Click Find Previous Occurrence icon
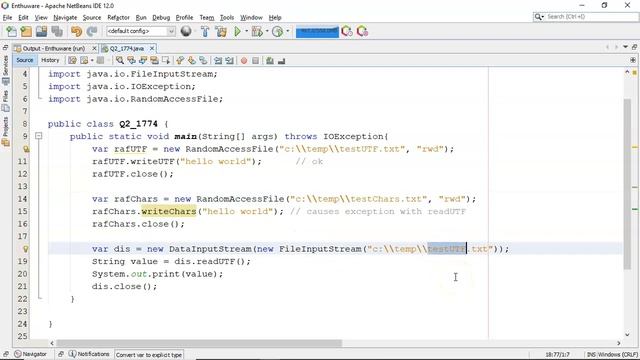Image resolution: width=640 pixels, height=360 pixels. click(x=131, y=60)
